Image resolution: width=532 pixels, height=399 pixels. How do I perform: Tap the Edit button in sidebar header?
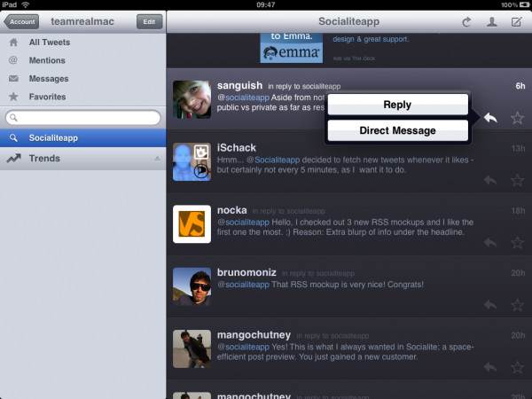[x=149, y=21]
